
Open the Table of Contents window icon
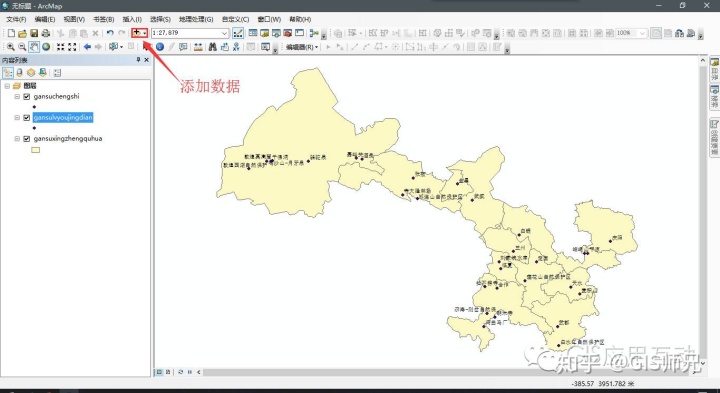253,33
